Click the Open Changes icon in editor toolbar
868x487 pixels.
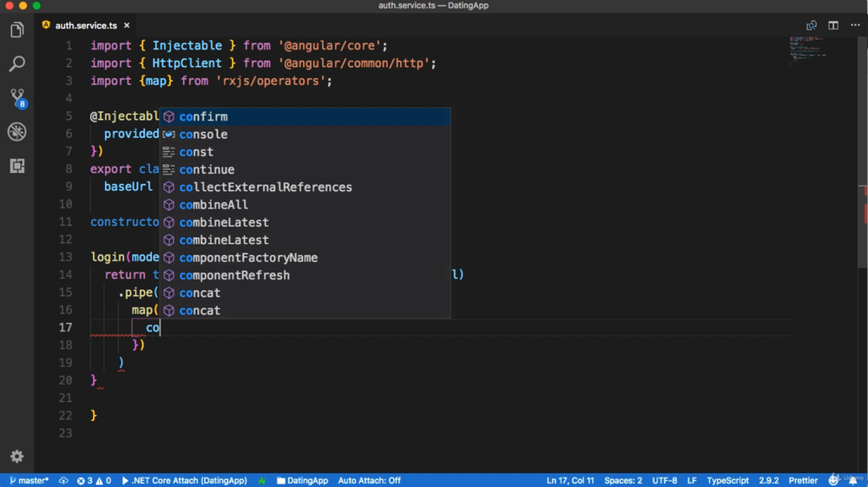tap(812, 25)
